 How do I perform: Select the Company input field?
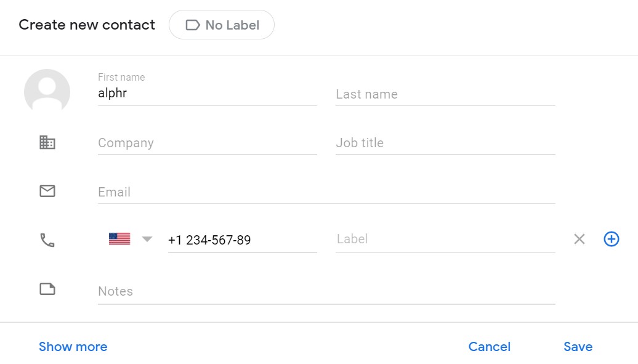point(207,143)
